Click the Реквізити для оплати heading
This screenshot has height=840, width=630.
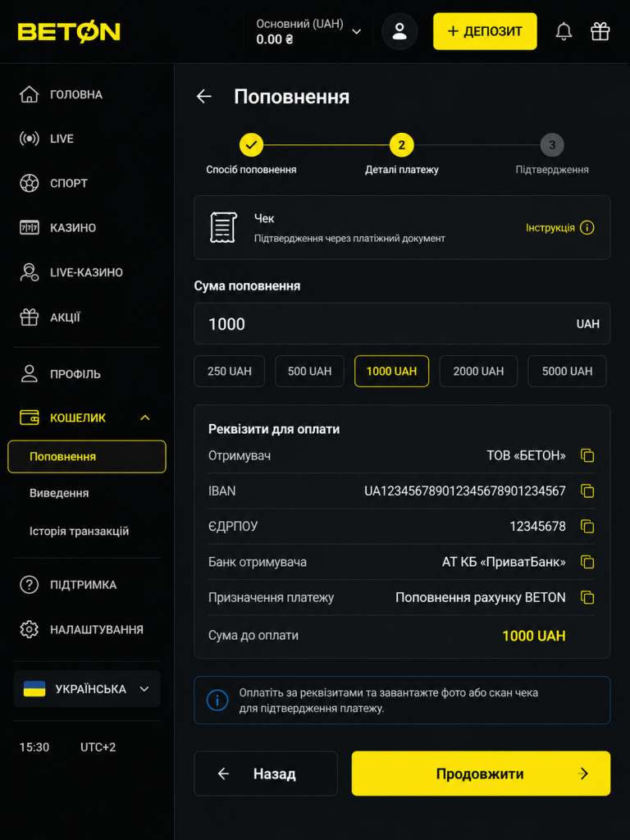click(x=274, y=429)
